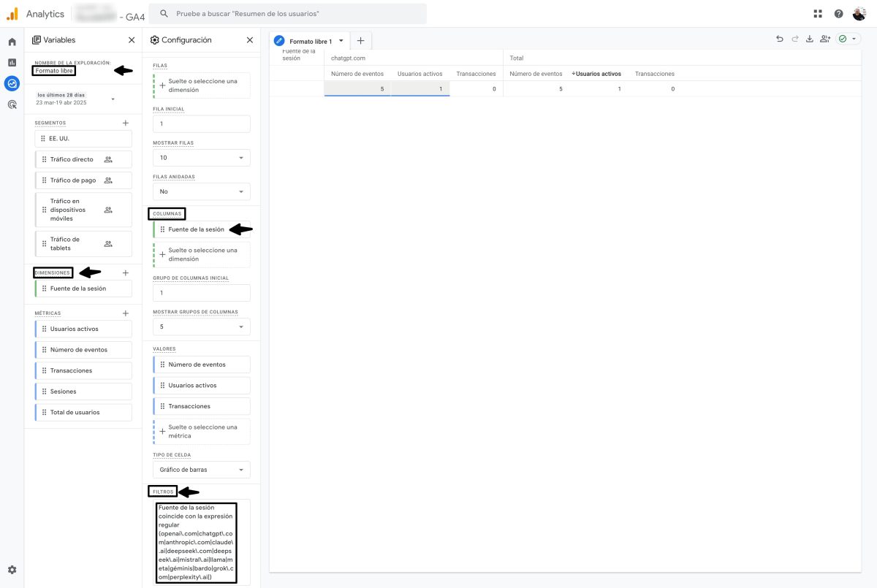Image resolution: width=877 pixels, height=588 pixels.
Task: Redo the exploration change
Action: click(x=794, y=39)
